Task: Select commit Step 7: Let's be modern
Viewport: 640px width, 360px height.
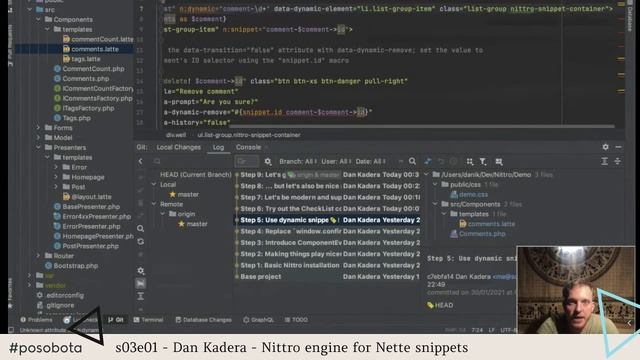Action: (327, 197)
